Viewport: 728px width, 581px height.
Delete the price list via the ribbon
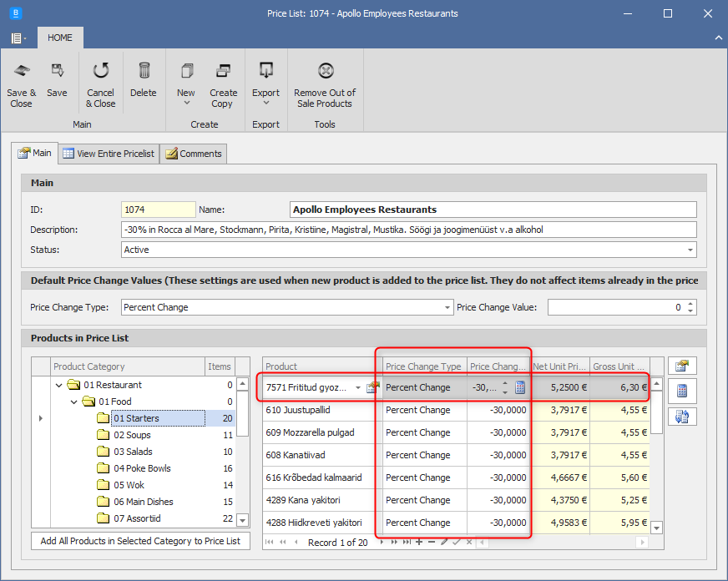point(144,80)
